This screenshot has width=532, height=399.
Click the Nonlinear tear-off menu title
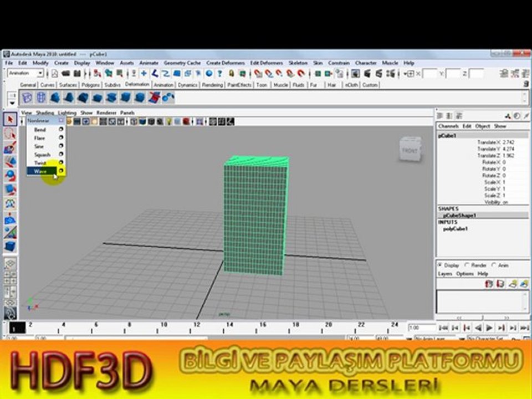[38, 120]
